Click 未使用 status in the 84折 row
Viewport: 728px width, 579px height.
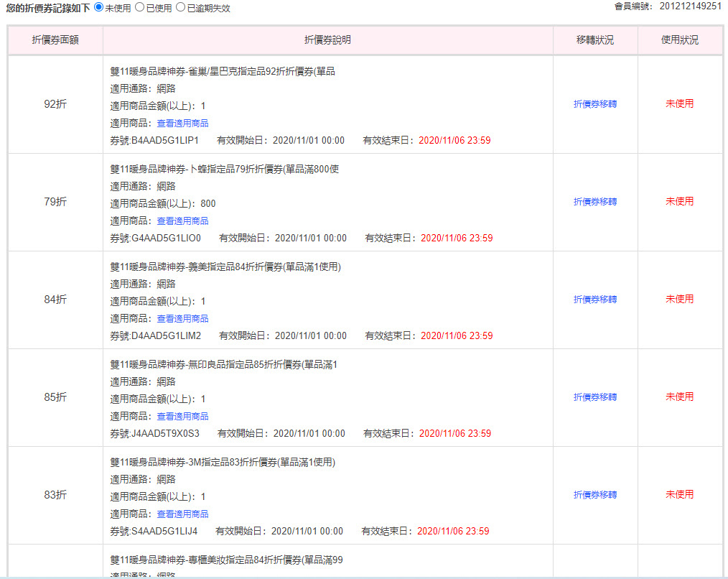[680, 299]
